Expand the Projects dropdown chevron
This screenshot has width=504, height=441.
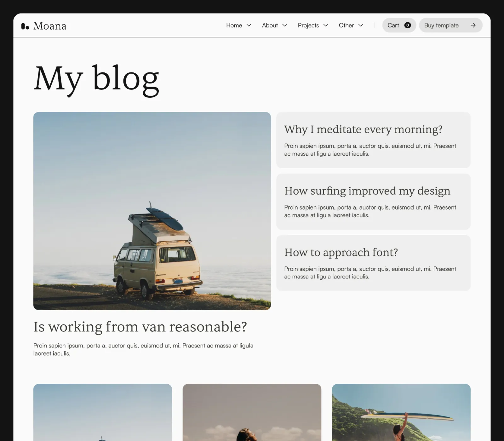tap(326, 25)
